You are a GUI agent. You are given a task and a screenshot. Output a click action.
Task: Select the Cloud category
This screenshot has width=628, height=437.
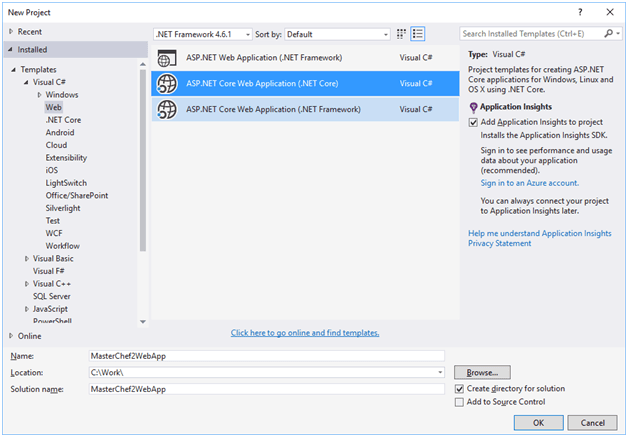point(56,145)
